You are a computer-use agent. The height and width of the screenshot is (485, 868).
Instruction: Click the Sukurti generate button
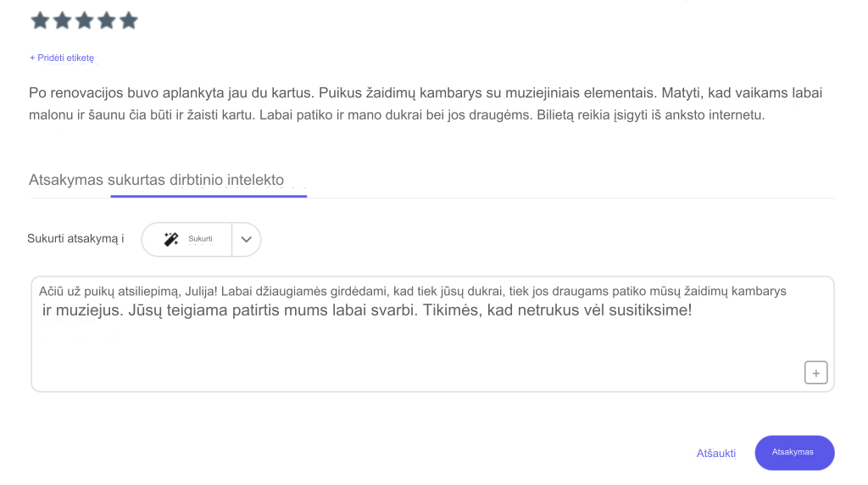coord(187,239)
